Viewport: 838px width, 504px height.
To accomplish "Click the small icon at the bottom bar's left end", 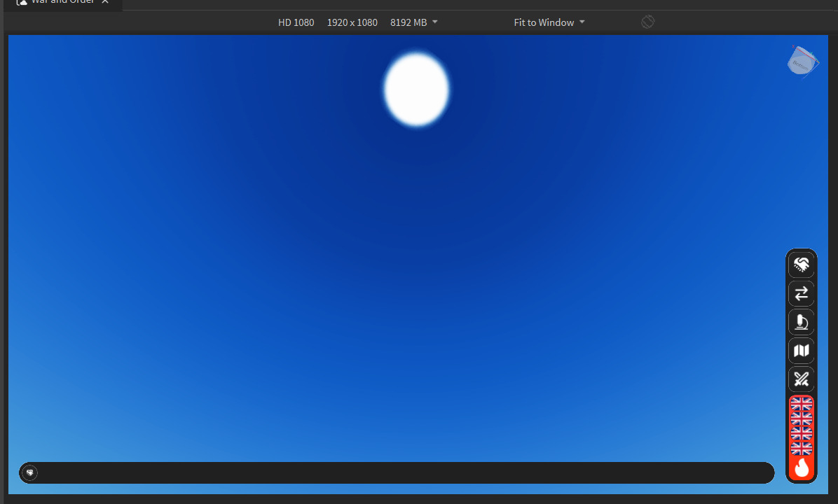I will (30, 472).
